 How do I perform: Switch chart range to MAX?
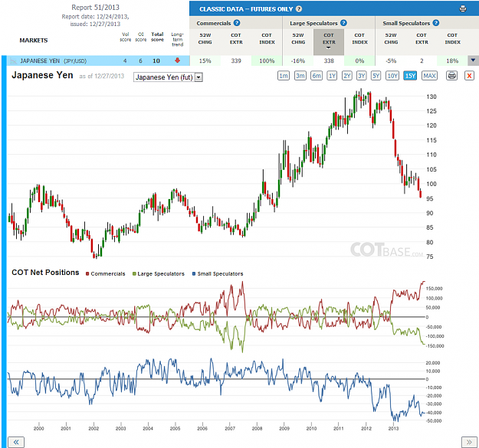pos(429,75)
